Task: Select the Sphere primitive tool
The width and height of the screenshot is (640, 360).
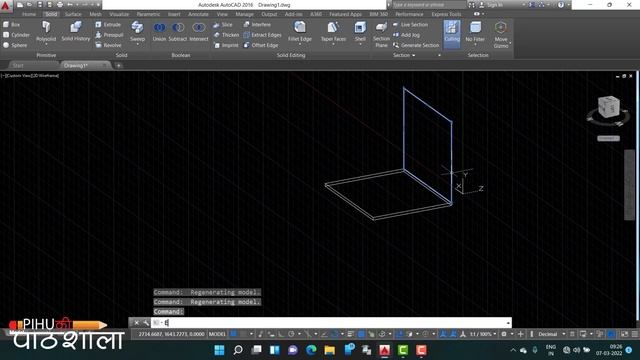Action: [x=15, y=45]
